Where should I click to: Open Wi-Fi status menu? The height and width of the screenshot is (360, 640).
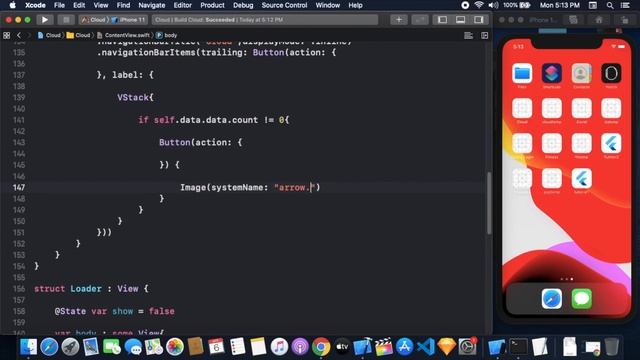coord(479,5)
